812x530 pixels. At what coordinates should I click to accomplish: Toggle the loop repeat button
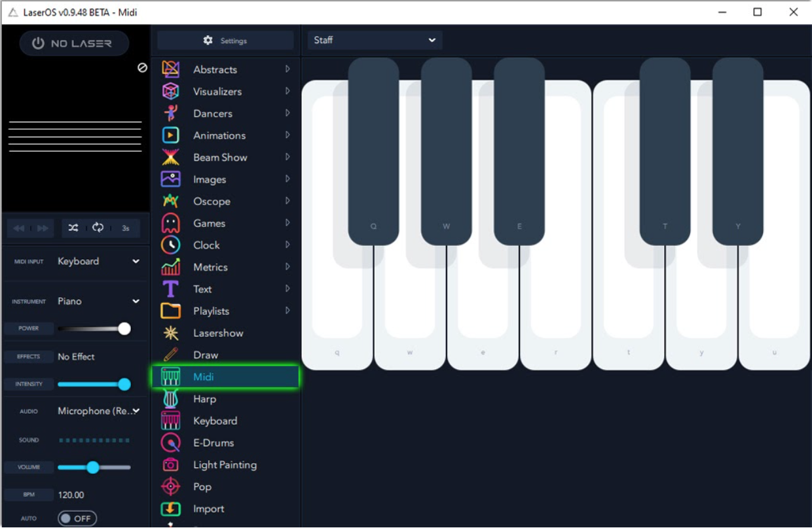98,228
